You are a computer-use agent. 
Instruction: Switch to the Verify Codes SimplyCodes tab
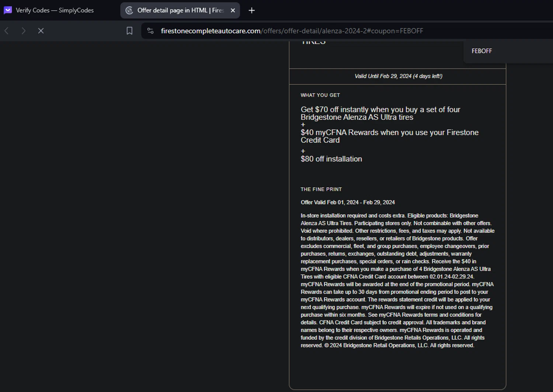pyautogui.click(x=55, y=10)
